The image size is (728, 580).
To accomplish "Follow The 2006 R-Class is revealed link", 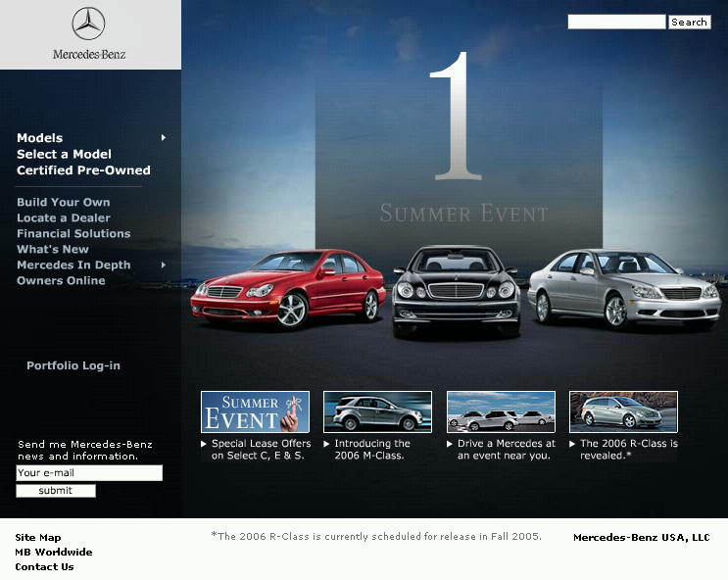I will pos(629,450).
